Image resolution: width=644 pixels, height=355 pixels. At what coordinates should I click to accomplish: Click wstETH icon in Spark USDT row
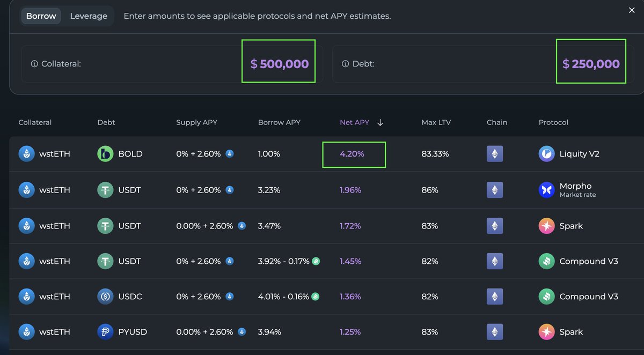point(26,226)
